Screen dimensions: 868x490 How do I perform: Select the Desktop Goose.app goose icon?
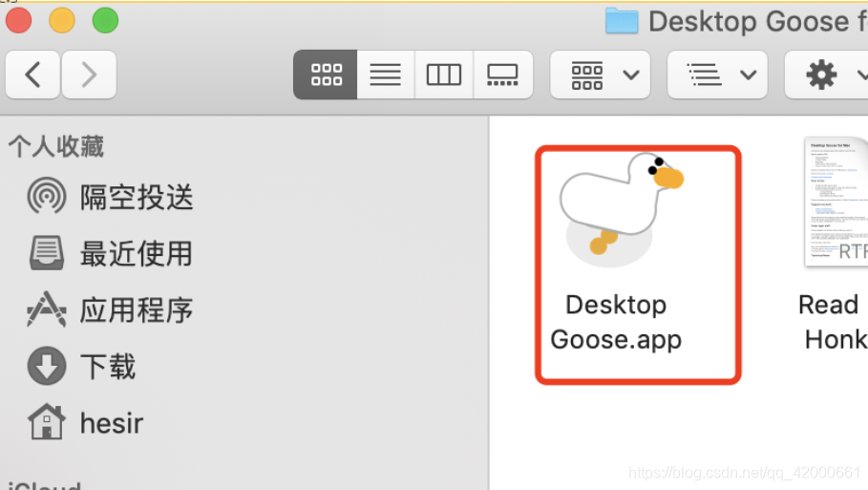tap(622, 210)
